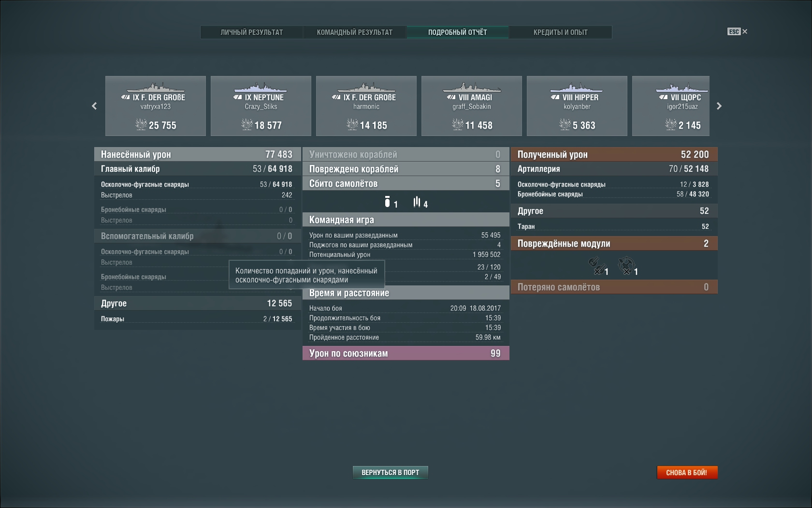Image resolution: width=812 pixels, height=508 pixels.
Task: Click damage icon next to 11 458
Action: click(x=458, y=125)
